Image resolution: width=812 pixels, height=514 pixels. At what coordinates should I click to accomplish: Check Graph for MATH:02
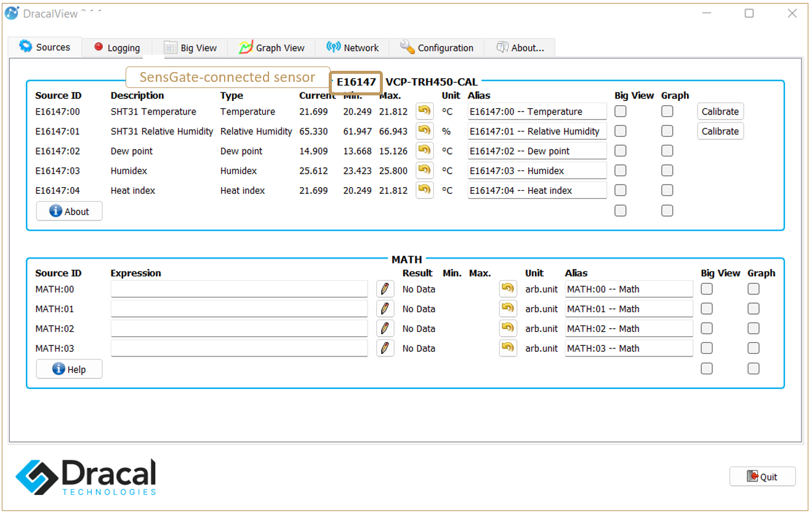pos(754,329)
